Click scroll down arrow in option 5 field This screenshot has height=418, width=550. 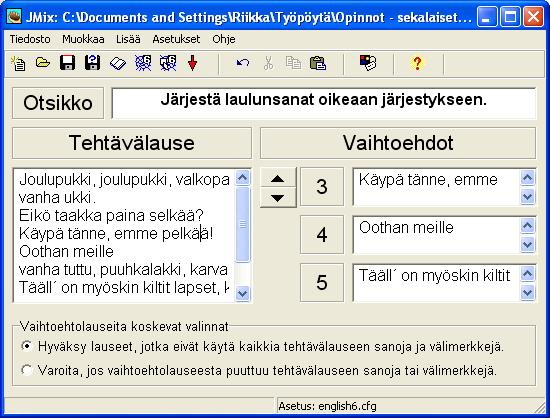[x=528, y=292]
